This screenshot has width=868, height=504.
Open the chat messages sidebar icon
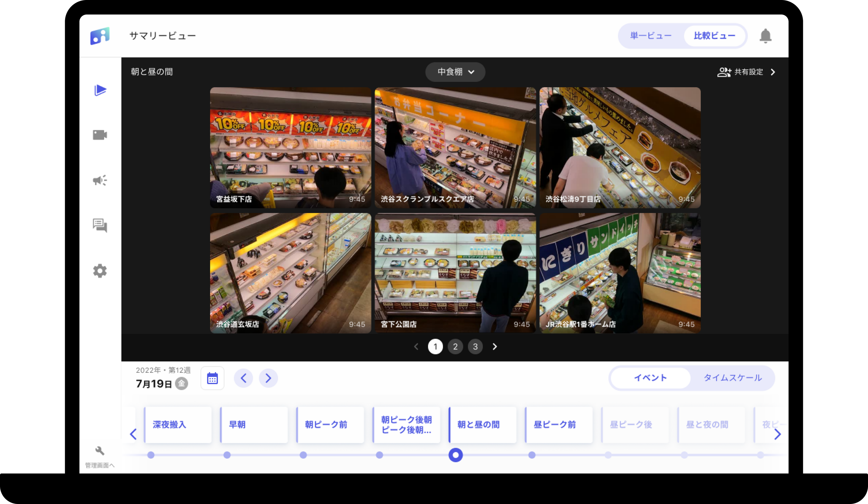(100, 225)
